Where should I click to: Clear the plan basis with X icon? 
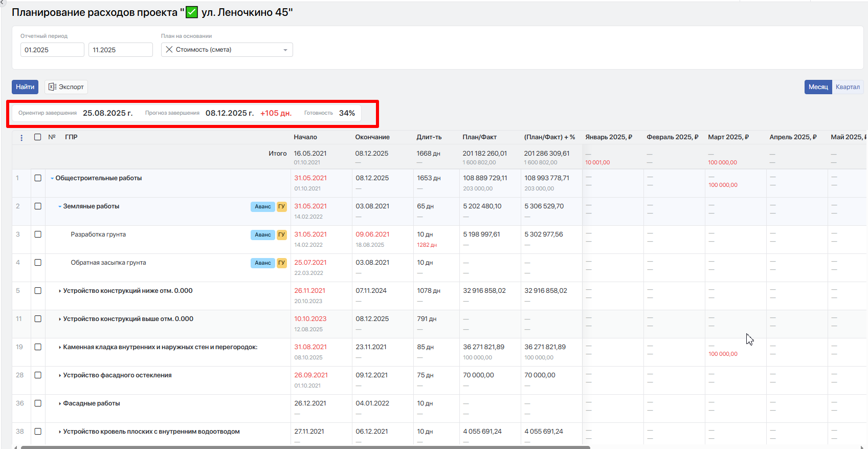click(169, 50)
